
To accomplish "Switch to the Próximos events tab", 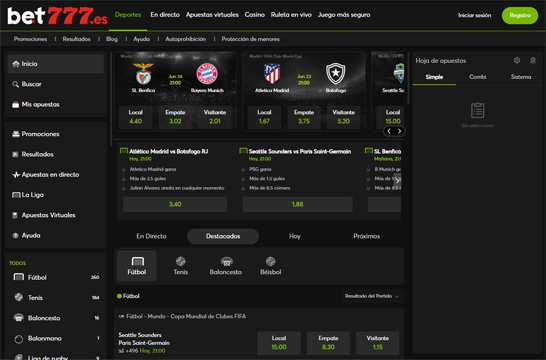I will (x=367, y=236).
